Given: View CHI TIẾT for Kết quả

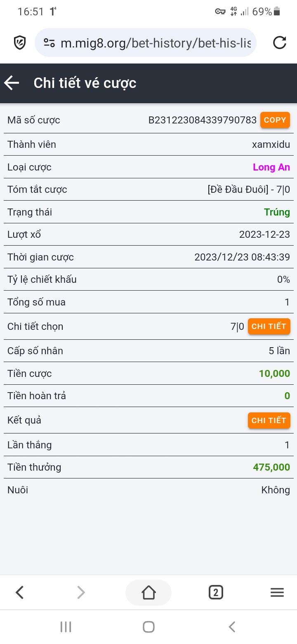Looking at the screenshot, I should pyautogui.click(x=269, y=421).
